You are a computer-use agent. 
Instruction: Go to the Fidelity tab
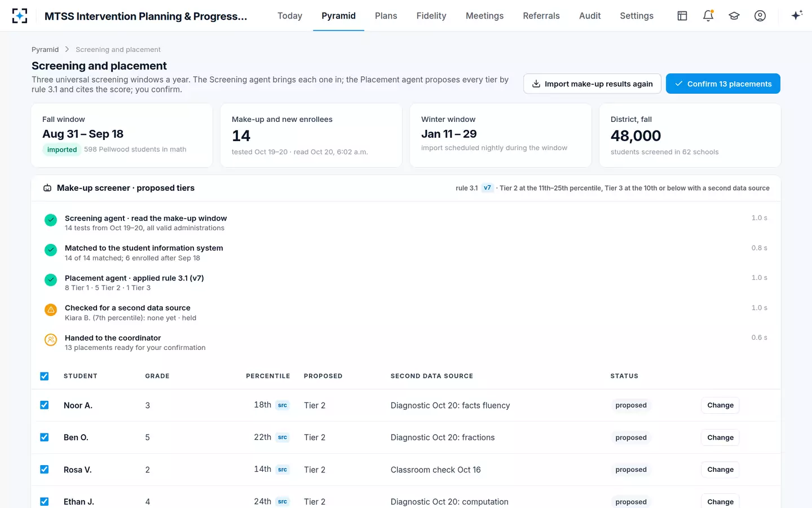tap(431, 16)
